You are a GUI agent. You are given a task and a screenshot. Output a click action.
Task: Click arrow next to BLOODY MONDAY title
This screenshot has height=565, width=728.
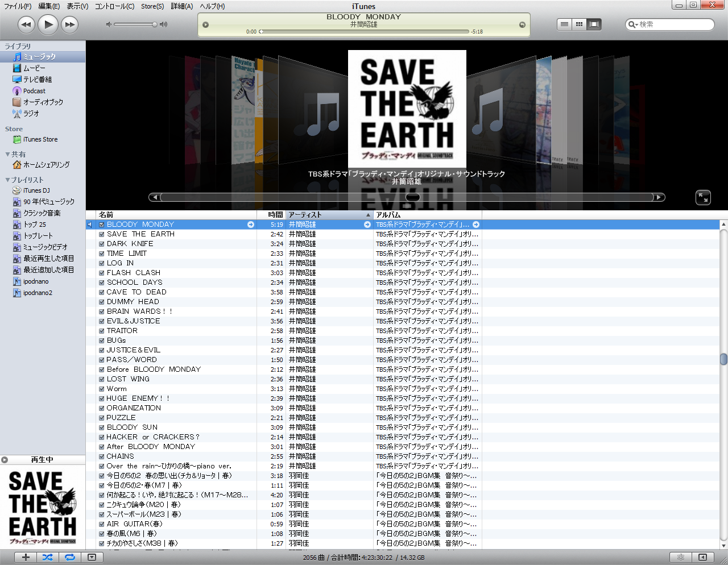[251, 225]
